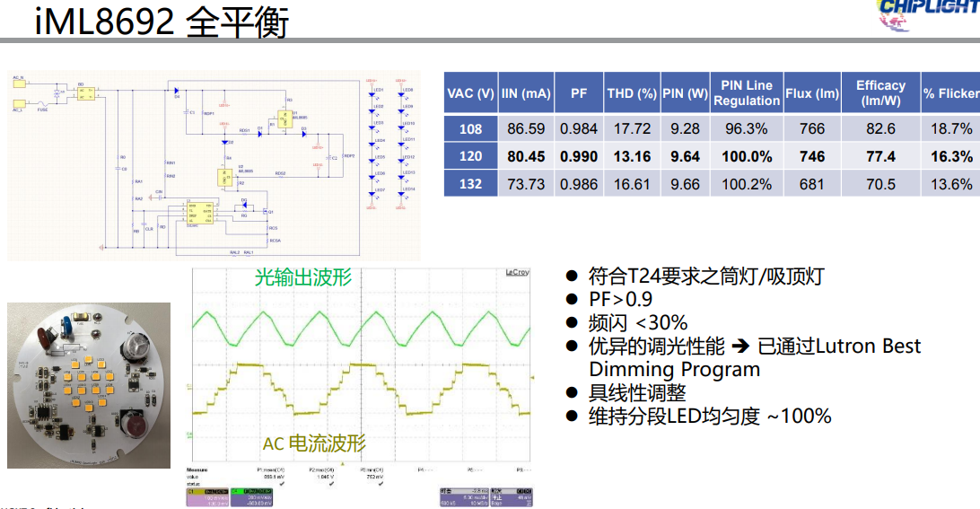
Task: Click the AC_N input connector in schematic
Action: pos(20,83)
